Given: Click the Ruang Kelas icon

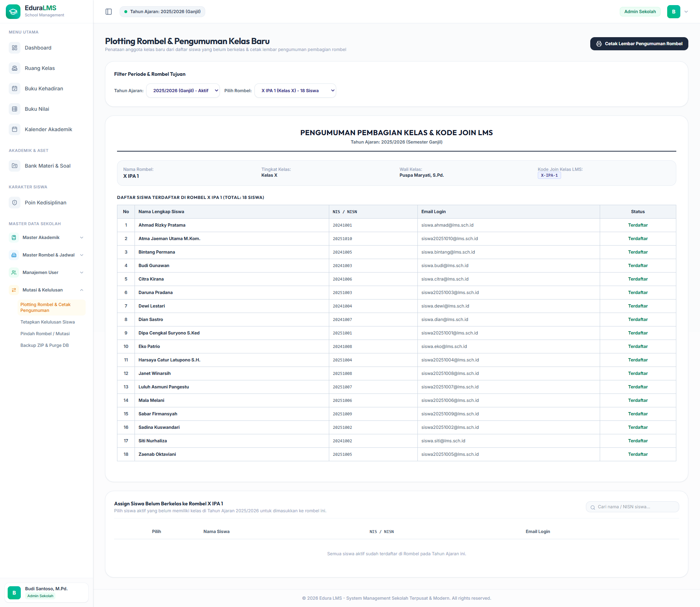Looking at the screenshot, I should coord(15,68).
